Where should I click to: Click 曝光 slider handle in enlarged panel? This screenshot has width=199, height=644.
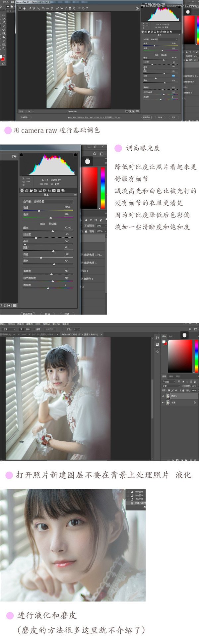[x=53, y=231]
